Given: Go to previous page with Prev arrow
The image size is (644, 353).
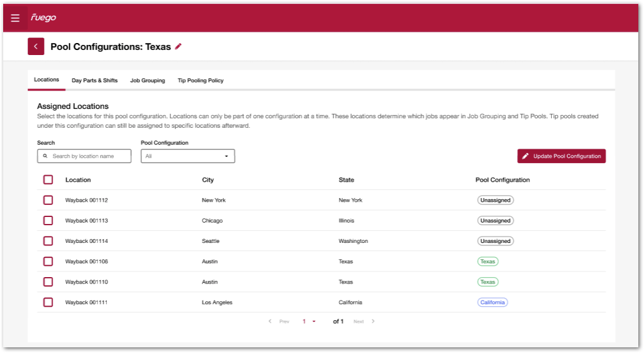Looking at the screenshot, I should 271,321.
